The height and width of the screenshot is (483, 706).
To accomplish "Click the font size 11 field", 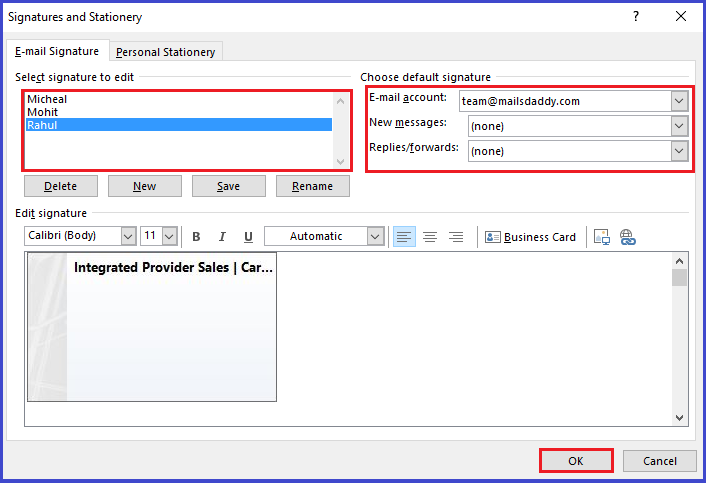I will pos(151,236).
